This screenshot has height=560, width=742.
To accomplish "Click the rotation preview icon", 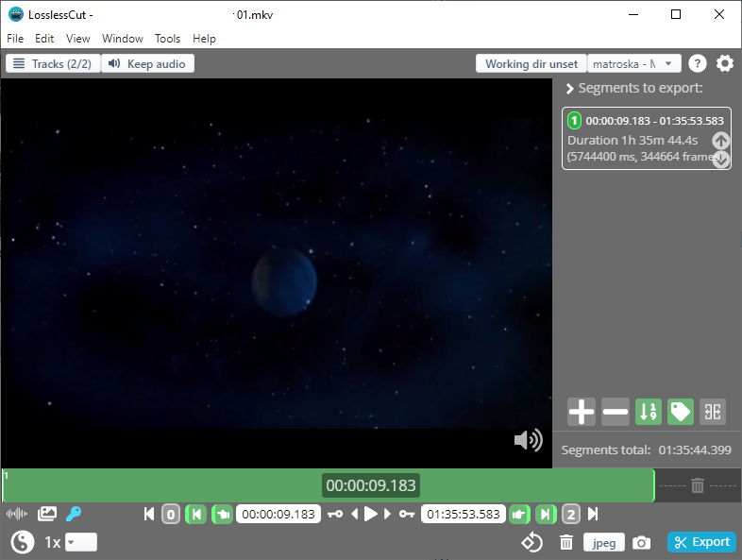I will (532, 542).
